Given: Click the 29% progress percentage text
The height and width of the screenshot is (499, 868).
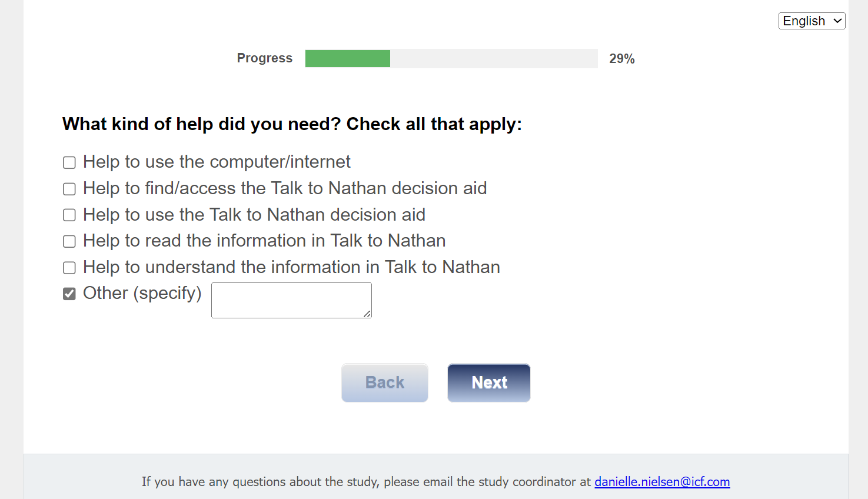Looking at the screenshot, I should pos(621,59).
